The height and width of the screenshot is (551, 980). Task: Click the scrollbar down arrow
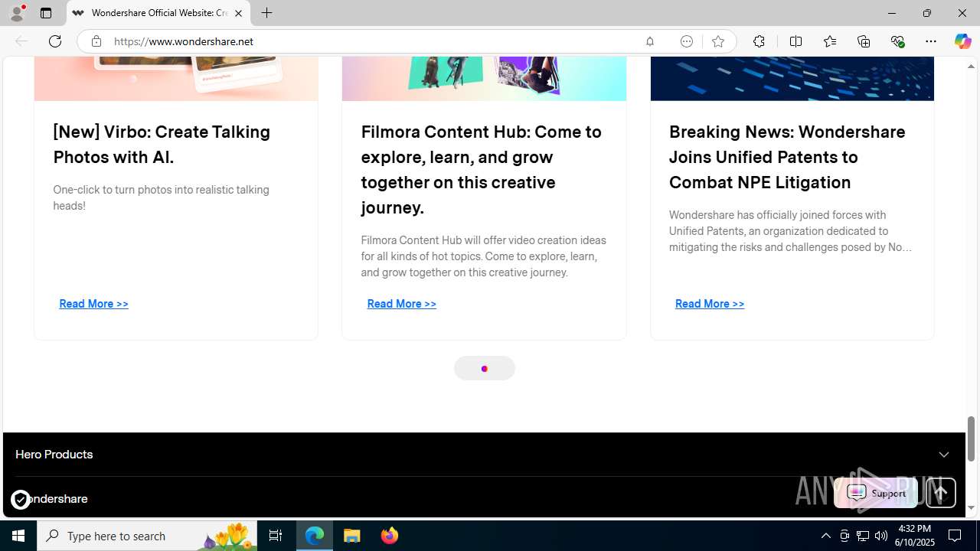click(972, 508)
